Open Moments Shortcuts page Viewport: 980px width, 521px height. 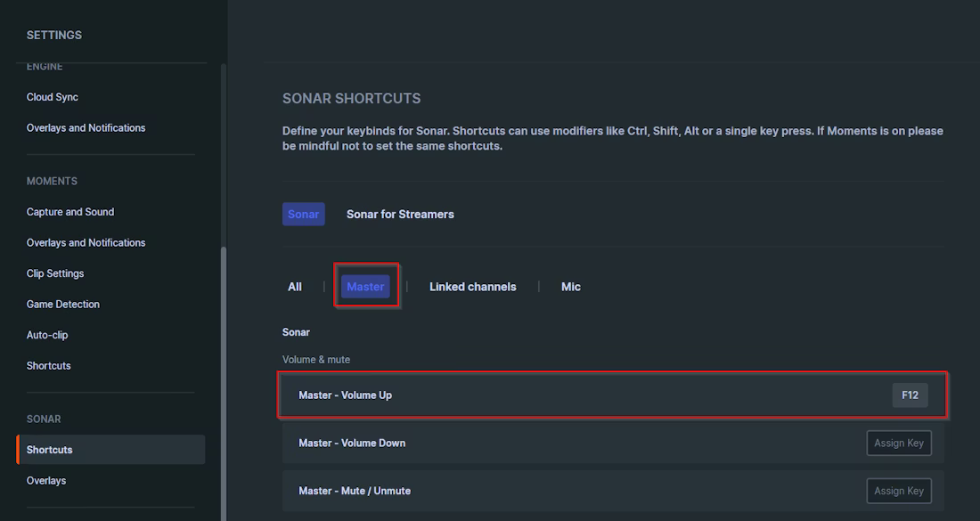[x=48, y=365]
